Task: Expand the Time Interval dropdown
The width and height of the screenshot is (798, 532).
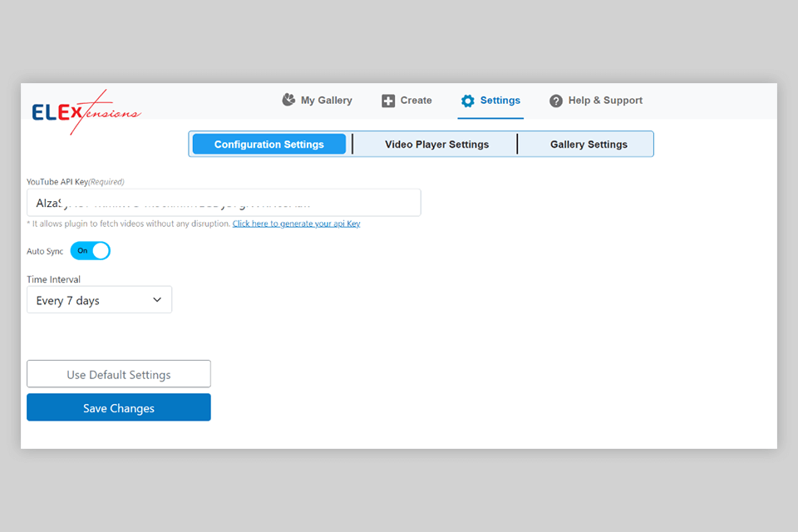Action: pyautogui.click(x=99, y=300)
